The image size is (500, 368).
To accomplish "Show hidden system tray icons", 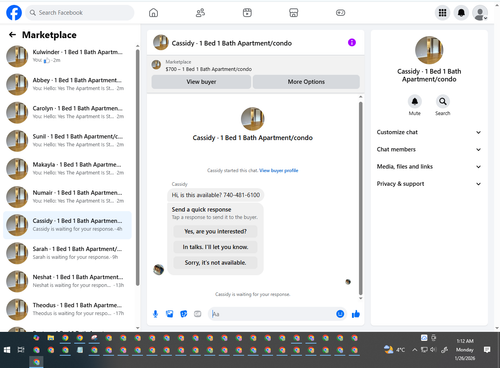I will tap(415, 350).
